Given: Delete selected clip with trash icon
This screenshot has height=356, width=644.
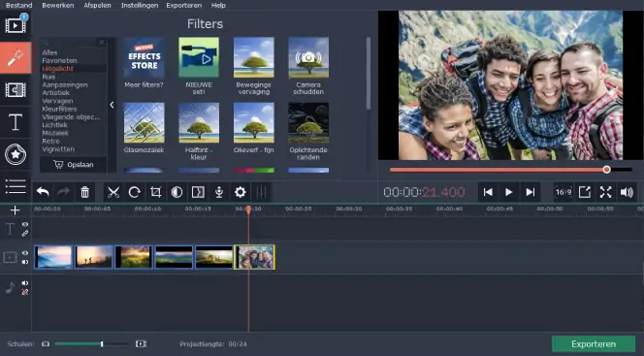Looking at the screenshot, I should coord(84,192).
